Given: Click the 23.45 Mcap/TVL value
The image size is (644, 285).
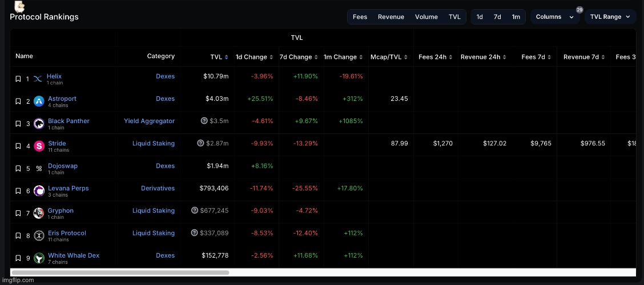Looking at the screenshot, I should (399, 99).
